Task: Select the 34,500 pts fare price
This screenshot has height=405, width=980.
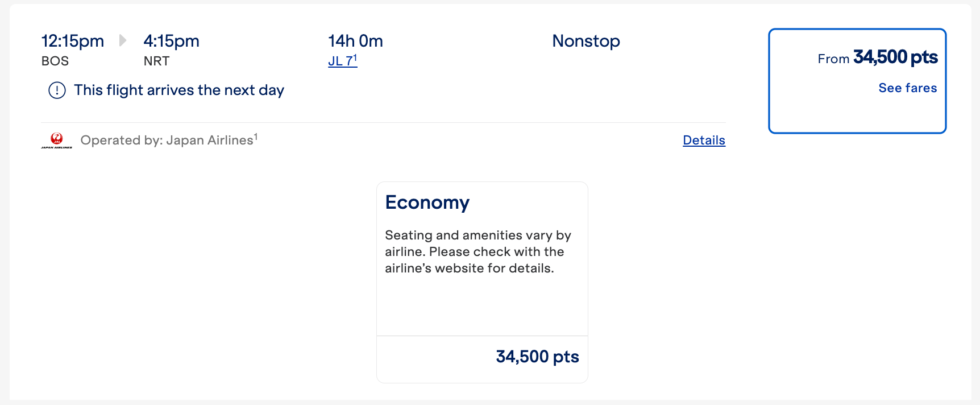Action: (536, 356)
